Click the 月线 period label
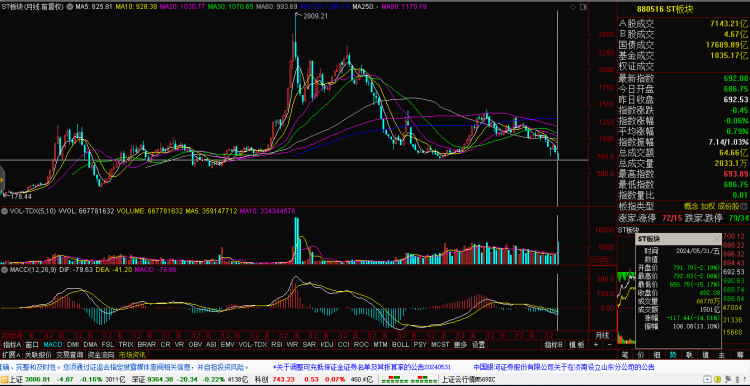 [602, 335]
